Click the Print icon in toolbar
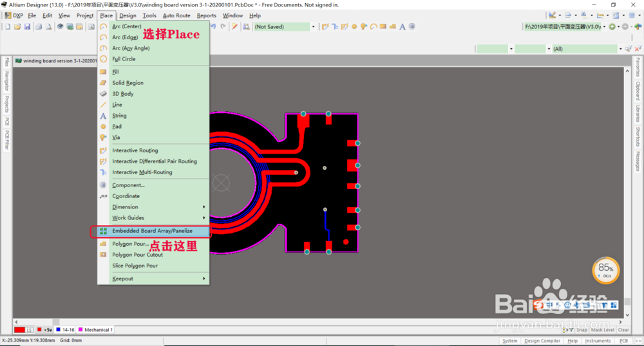Viewport: 644px width, 346px height. coord(39,26)
